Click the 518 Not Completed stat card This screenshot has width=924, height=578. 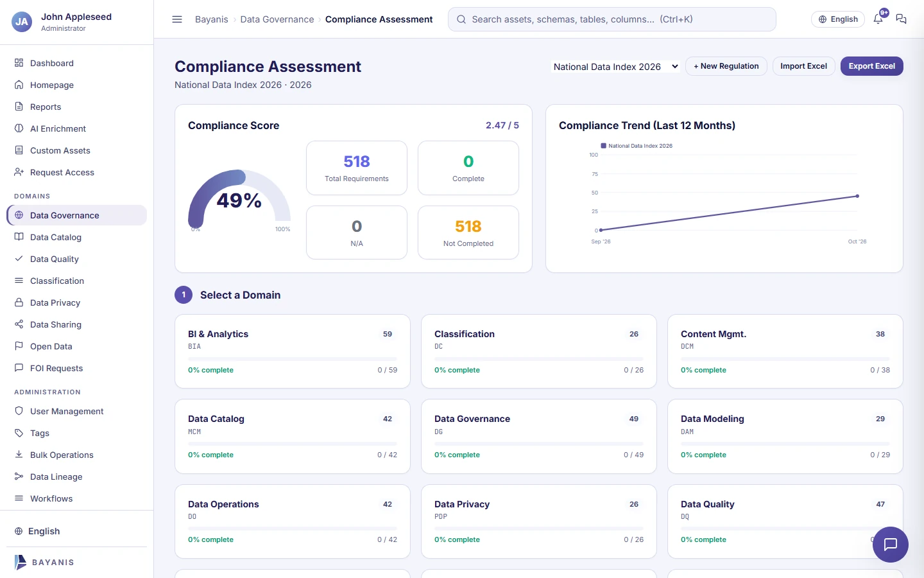point(468,232)
